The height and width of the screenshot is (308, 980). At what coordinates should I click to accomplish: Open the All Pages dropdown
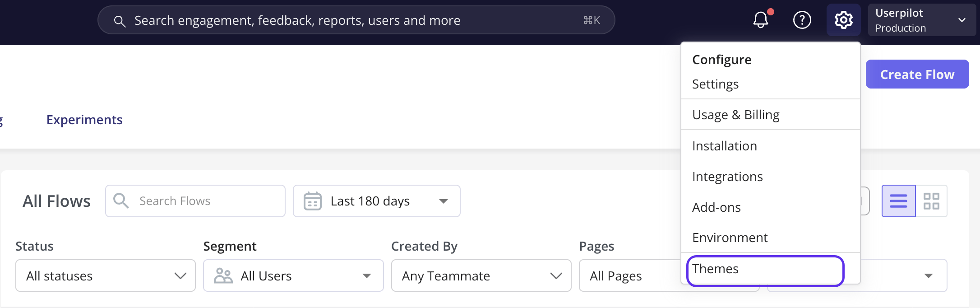coord(630,275)
